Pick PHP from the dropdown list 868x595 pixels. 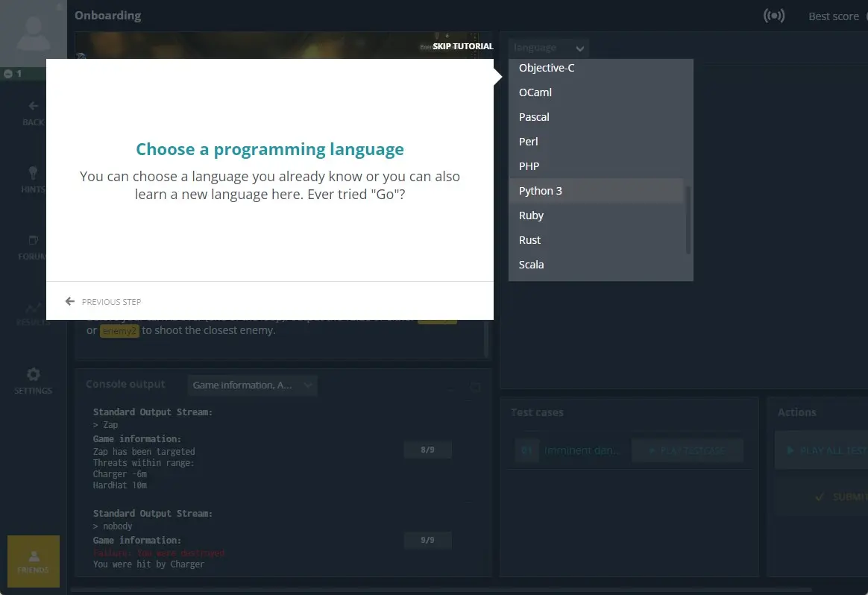point(597,166)
